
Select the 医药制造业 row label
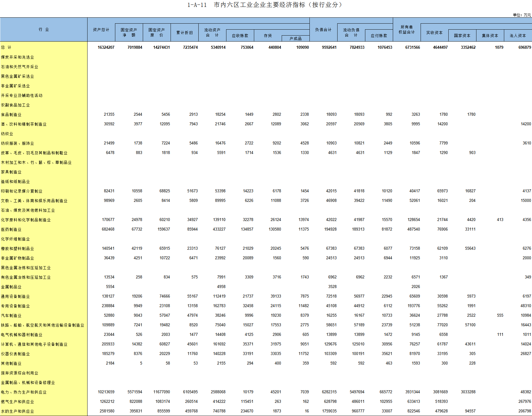11,229
